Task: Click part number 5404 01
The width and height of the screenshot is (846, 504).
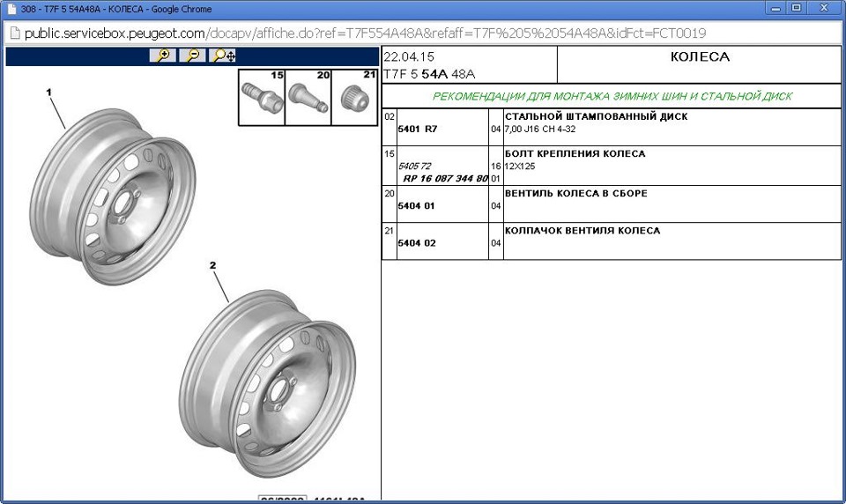Action: (x=416, y=205)
